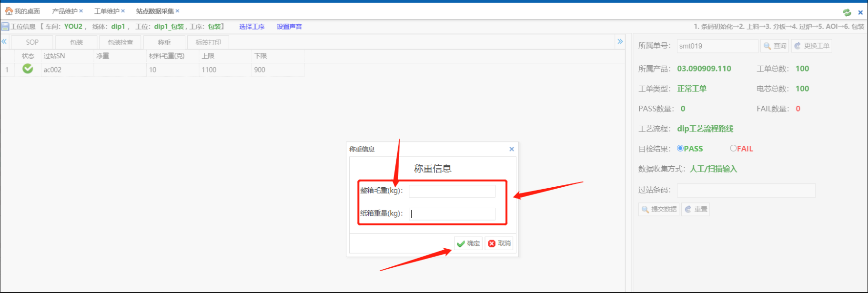
Task: Open the 设置声音 link
Action: (x=289, y=27)
